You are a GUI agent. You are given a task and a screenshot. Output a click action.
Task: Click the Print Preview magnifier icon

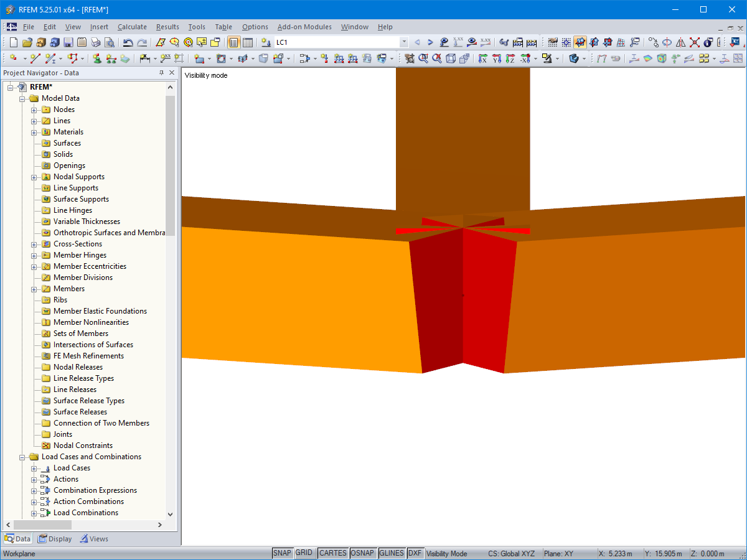click(x=109, y=42)
